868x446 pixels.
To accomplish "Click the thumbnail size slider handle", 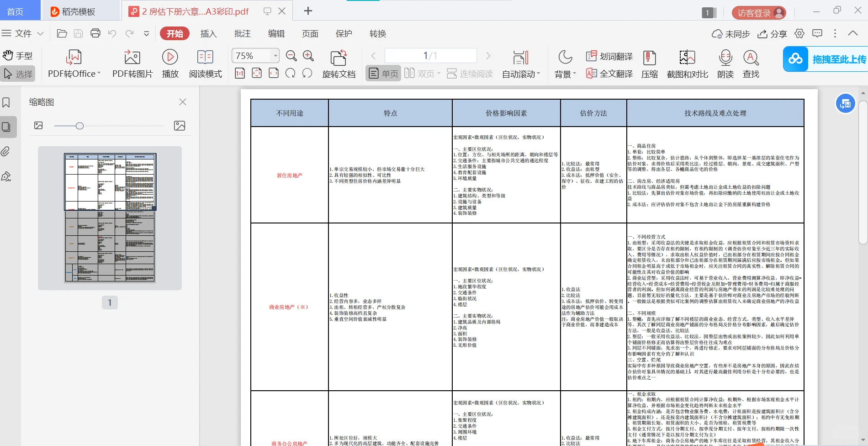I will pos(79,126).
